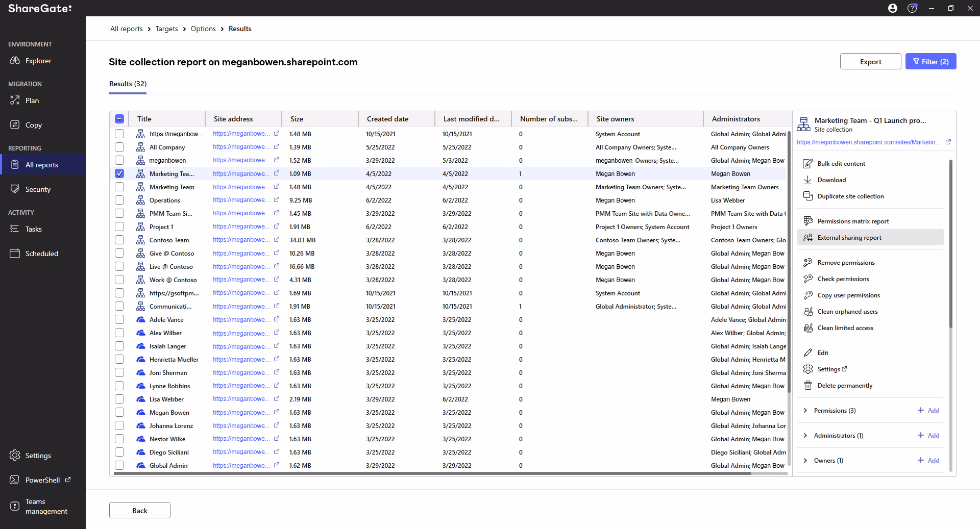Screen dimensions: 980x529
Task: Click the Delete permanently trash icon
Action: tap(807, 386)
